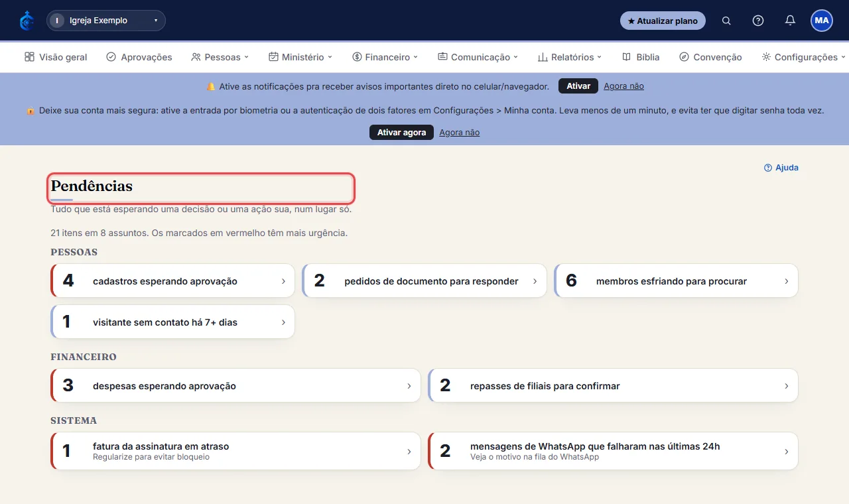
Task: Open the Ajuda help link
Action: pyautogui.click(x=781, y=168)
